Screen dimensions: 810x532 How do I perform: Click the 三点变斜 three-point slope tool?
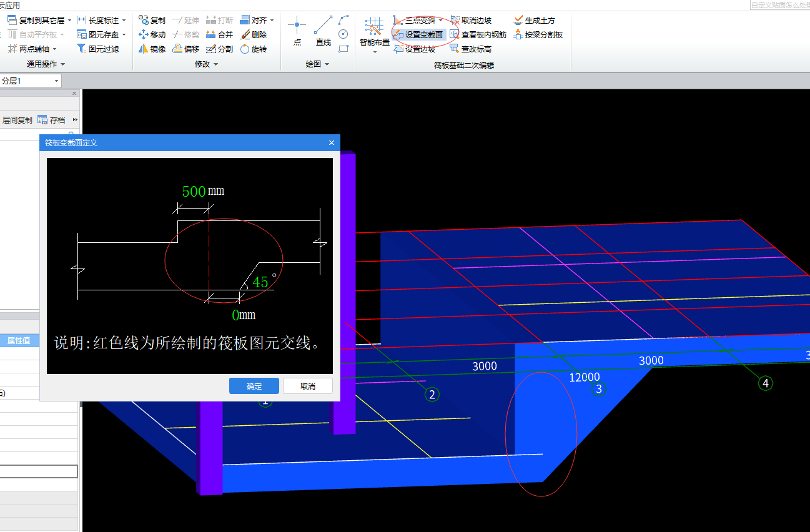tap(414, 21)
